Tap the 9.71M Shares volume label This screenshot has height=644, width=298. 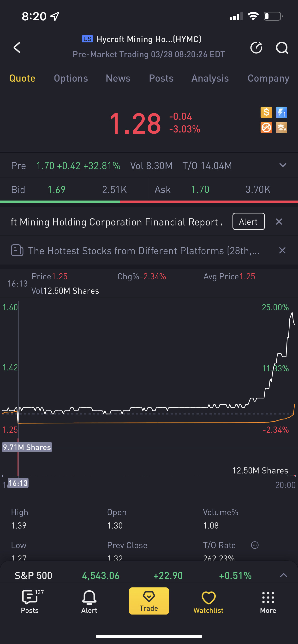coord(27,447)
